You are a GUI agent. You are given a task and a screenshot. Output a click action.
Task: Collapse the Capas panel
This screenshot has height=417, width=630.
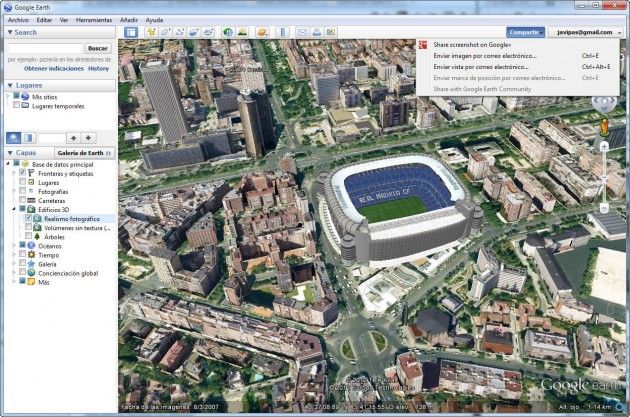click(x=8, y=153)
